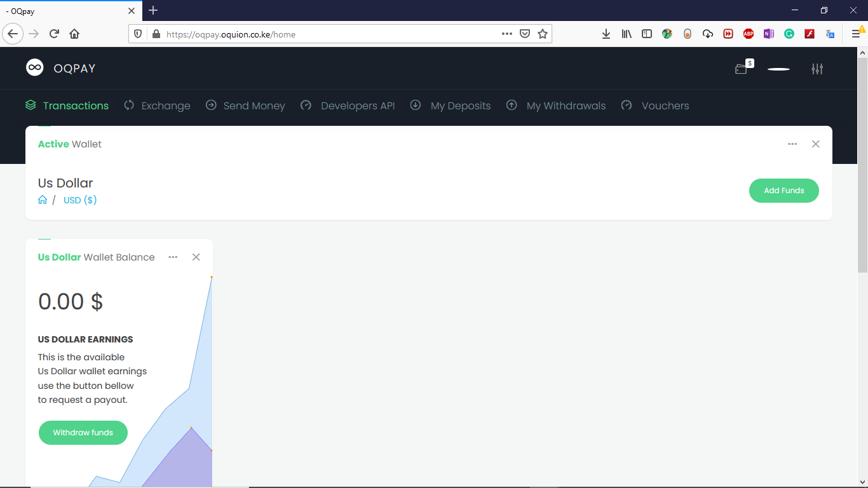Go to browser home page
Image resolution: width=868 pixels, height=488 pixels.
(x=74, y=34)
